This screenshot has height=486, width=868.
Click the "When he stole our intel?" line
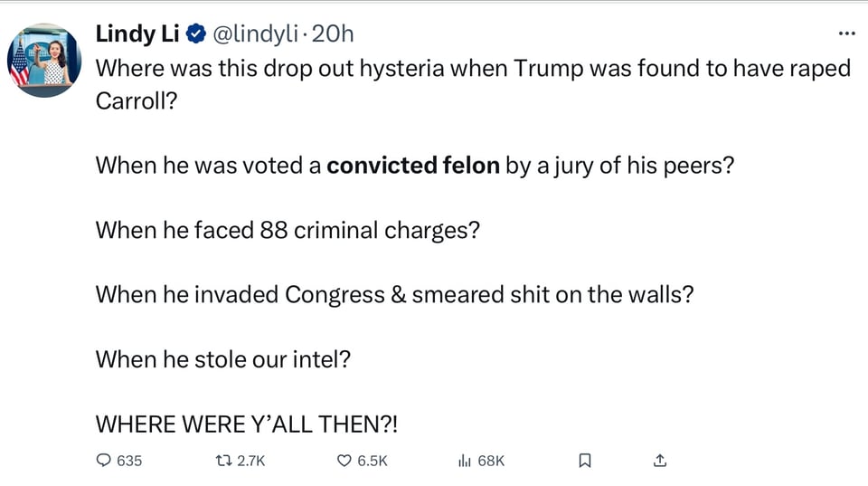tap(222, 358)
